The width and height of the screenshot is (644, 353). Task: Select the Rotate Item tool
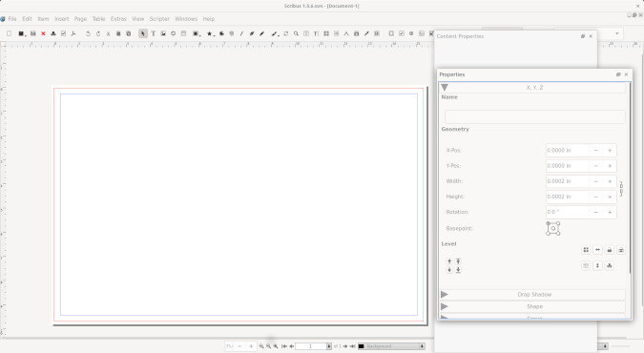click(286, 33)
